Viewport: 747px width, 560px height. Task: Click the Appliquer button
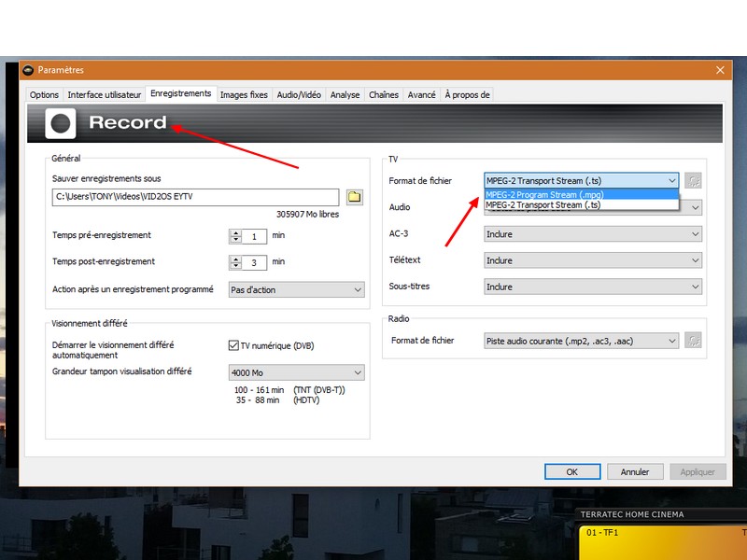[x=698, y=472]
